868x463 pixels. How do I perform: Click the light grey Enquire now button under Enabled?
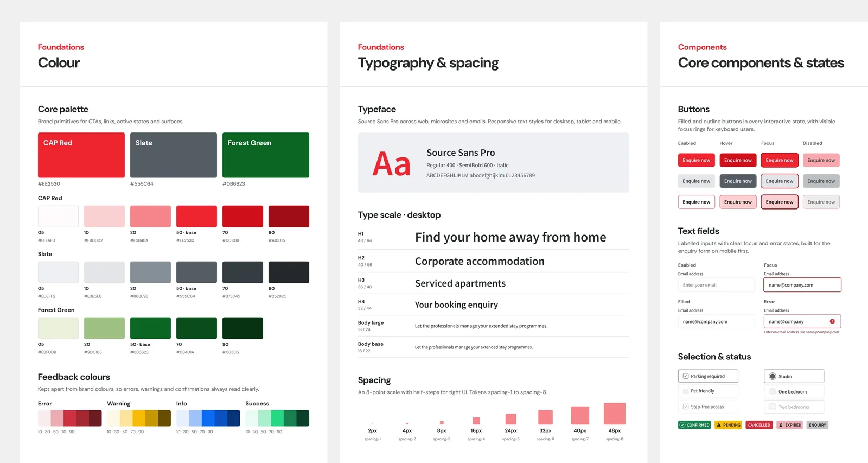click(697, 181)
